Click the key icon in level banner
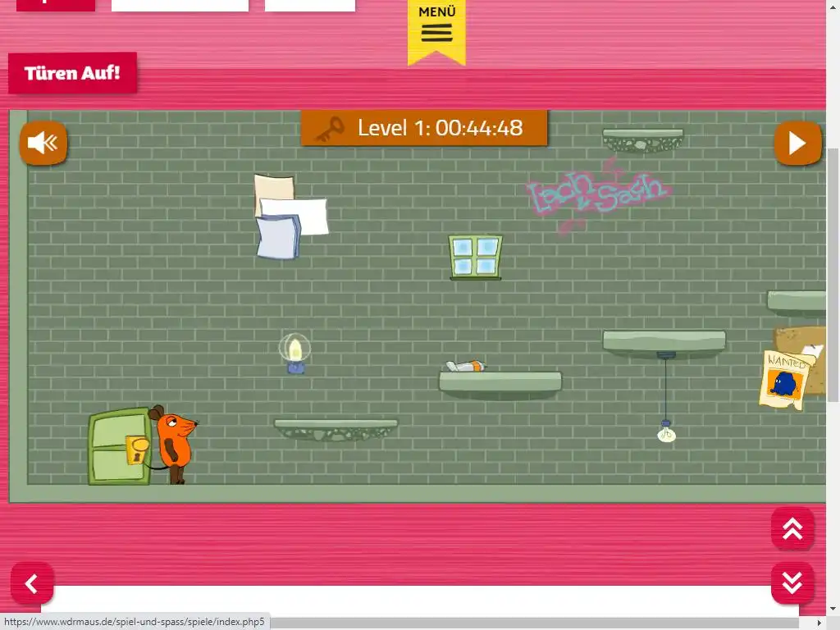Image resolution: width=840 pixels, height=630 pixels. 329,129
